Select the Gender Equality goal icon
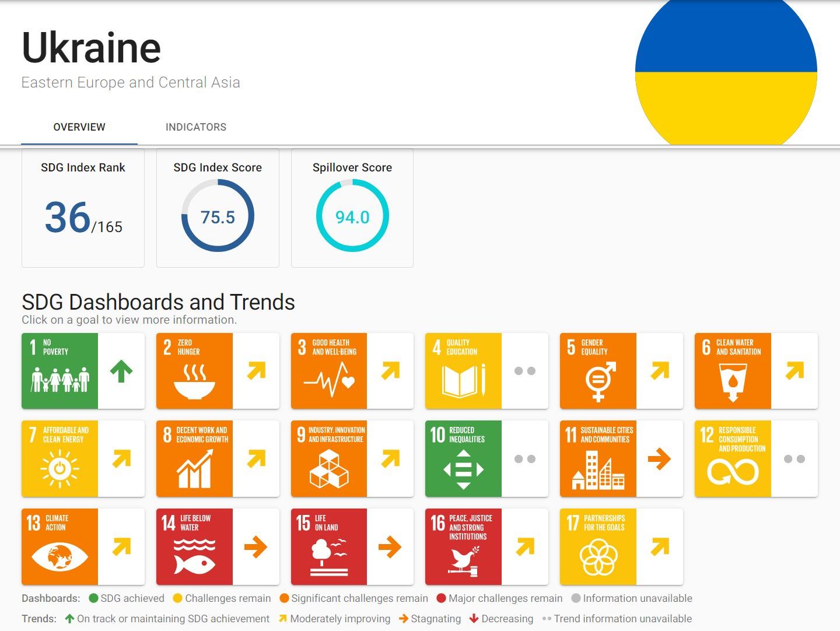Image resolution: width=840 pixels, height=631 pixels. pos(598,371)
